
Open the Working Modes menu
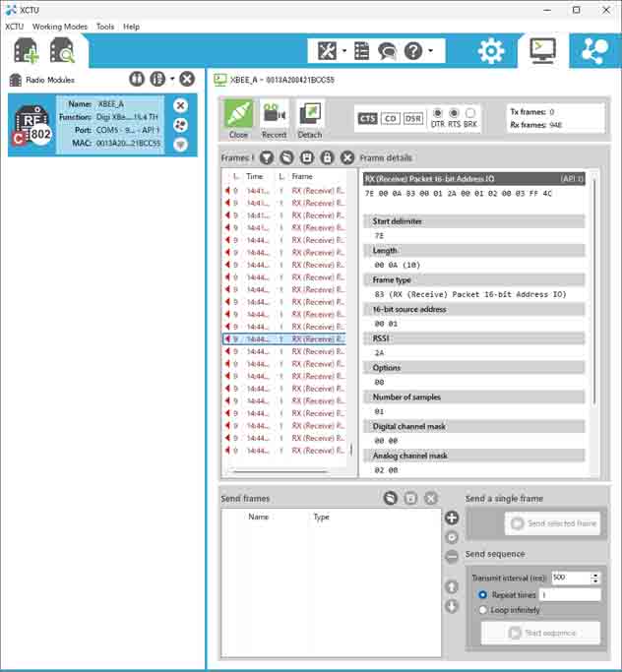point(60,27)
